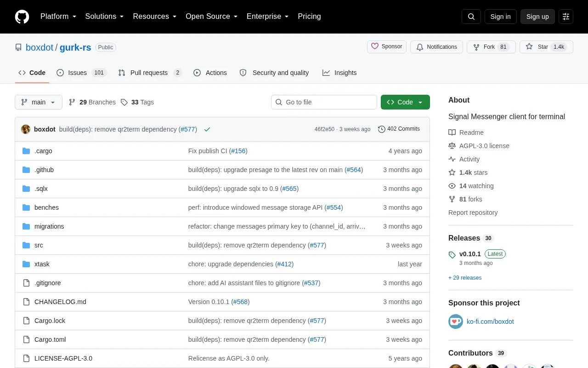Click the Sponsor button
This screenshot has width=588, height=368.
click(x=387, y=47)
